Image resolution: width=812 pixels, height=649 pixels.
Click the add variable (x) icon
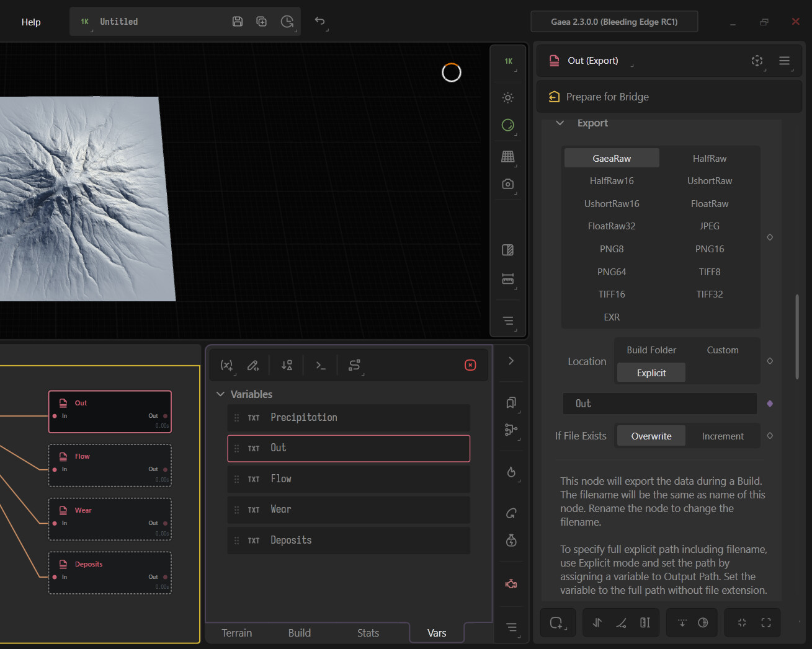[227, 365]
